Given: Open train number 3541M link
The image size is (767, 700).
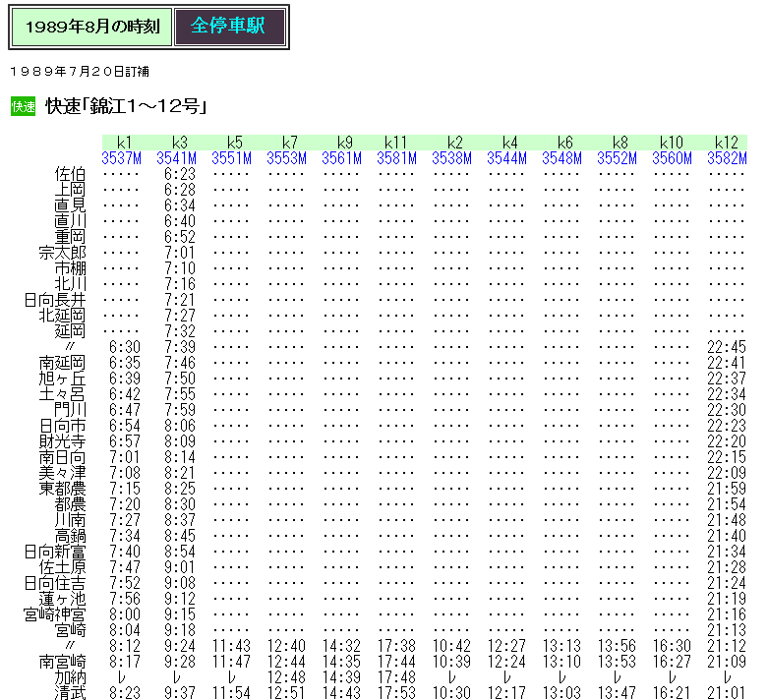Looking at the screenshot, I should point(177,158).
